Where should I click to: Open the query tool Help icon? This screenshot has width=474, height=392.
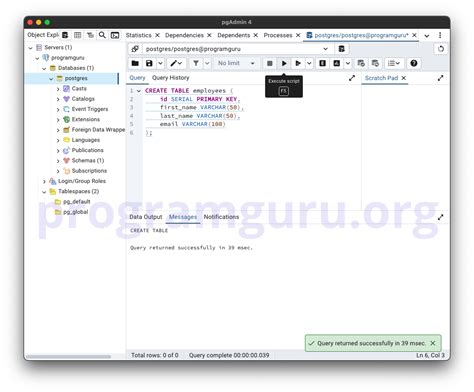point(414,63)
